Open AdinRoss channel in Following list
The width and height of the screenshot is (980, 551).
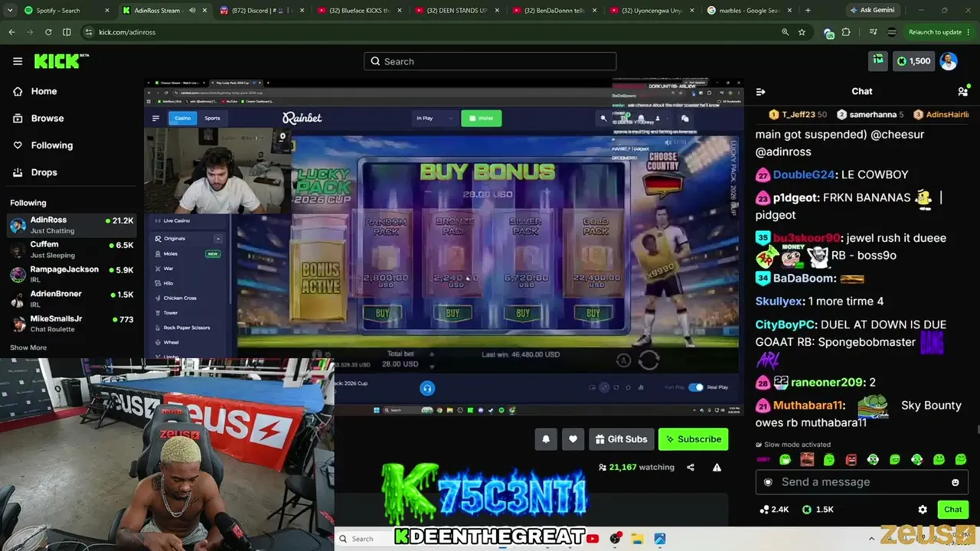pos(71,225)
